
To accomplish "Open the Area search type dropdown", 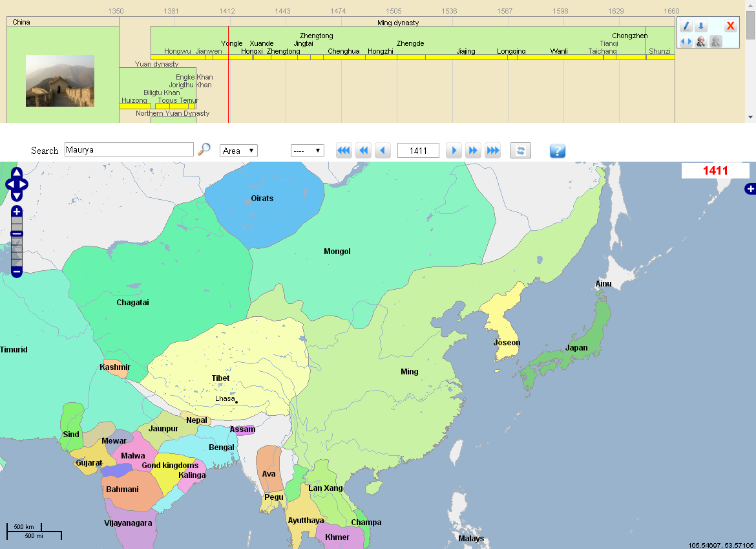I will pos(238,150).
